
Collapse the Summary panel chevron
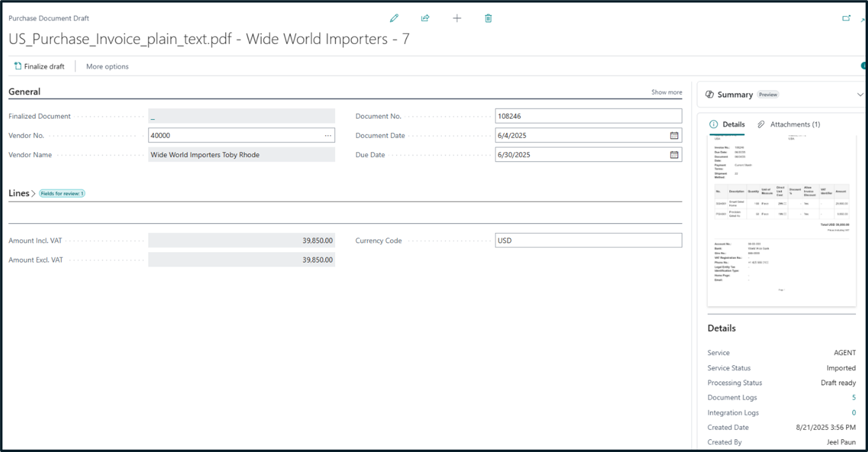tap(860, 95)
